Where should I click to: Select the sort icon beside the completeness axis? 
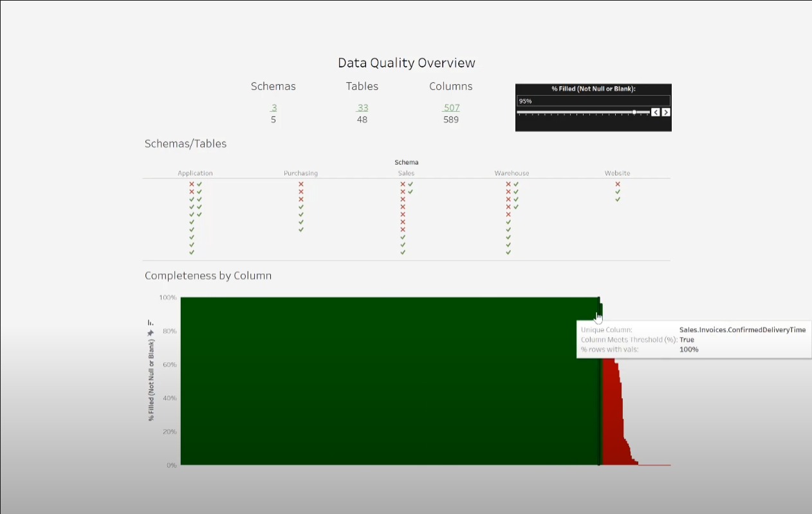pyautogui.click(x=150, y=323)
